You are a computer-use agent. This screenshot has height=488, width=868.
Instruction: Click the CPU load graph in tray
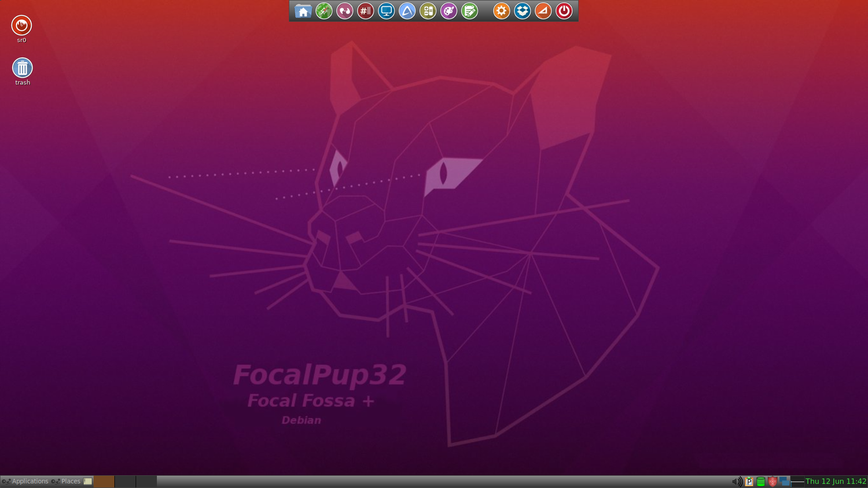(797, 481)
